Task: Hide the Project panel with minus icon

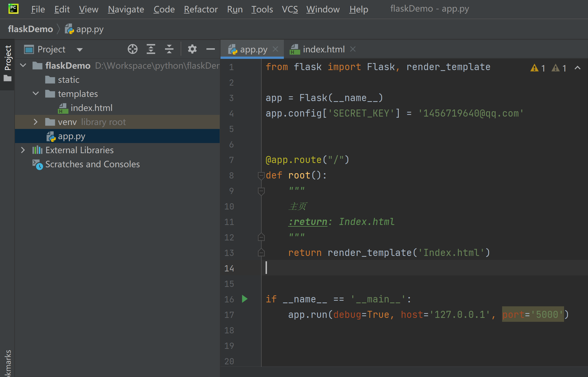Action: coord(210,49)
